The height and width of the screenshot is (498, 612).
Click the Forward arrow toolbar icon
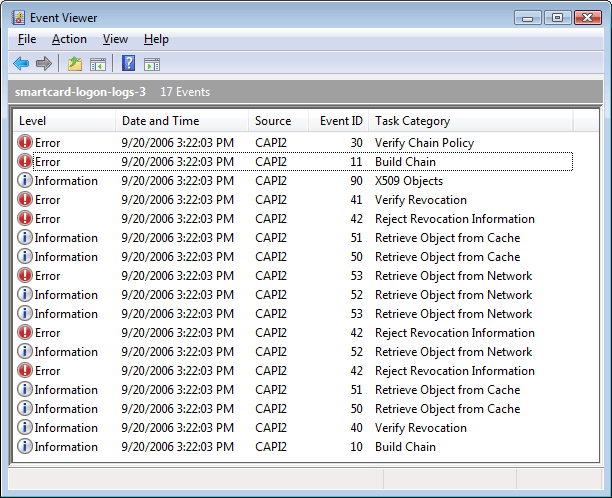43,63
